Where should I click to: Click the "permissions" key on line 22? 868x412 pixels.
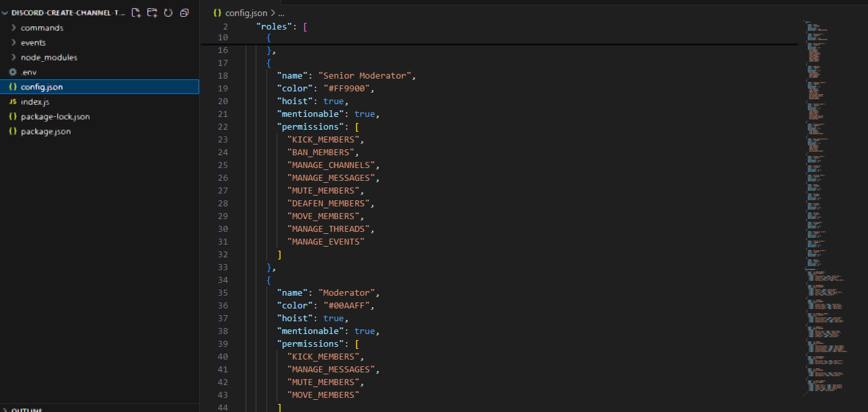coord(310,126)
